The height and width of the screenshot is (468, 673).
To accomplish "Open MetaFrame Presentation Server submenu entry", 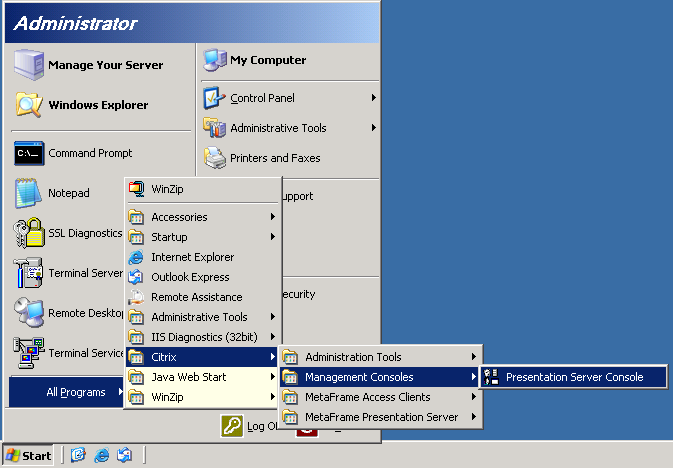I will pyautogui.click(x=380, y=417).
